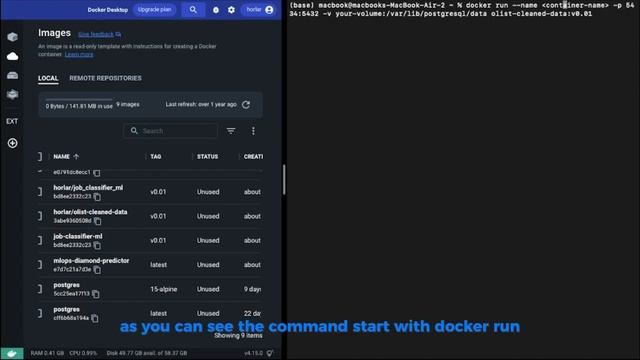Open job-classifier-ml image details
Image resolution: width=640 pixels, height=360 pixels.
click(78, 236)
